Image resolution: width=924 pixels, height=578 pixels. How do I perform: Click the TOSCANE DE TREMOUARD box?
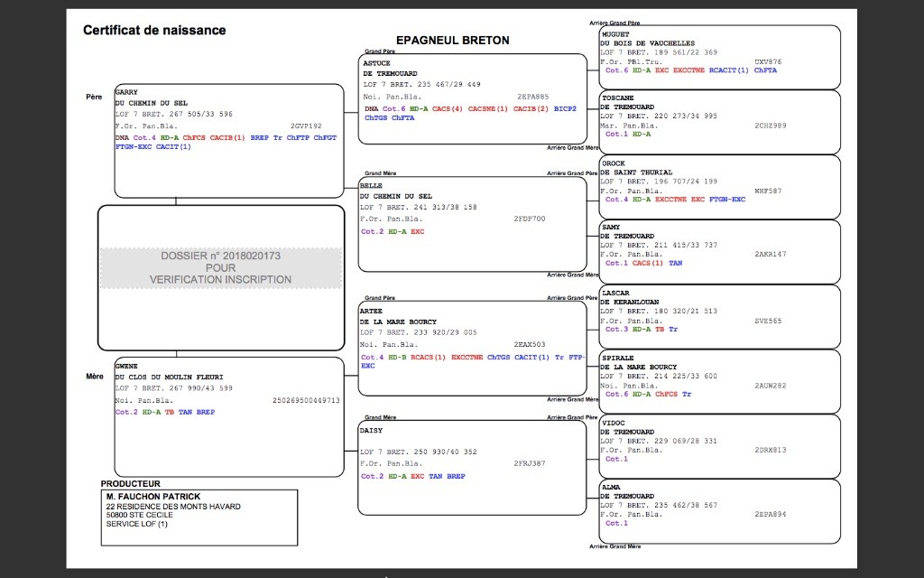[x=719, y=122]
